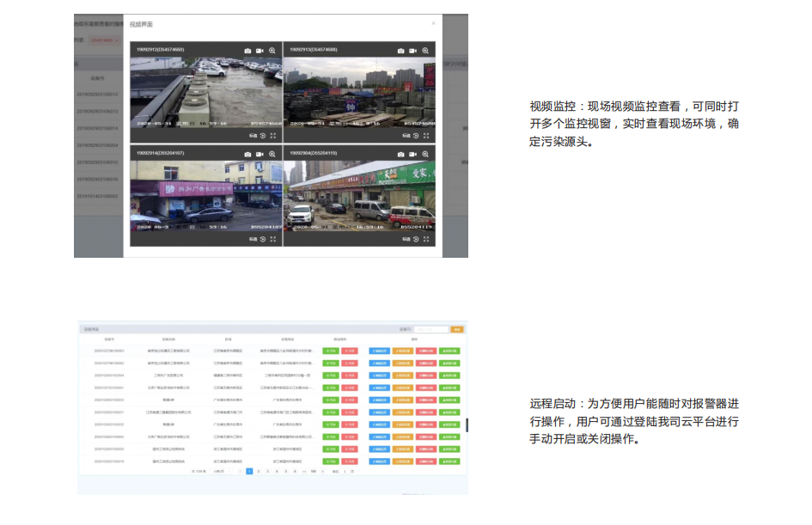Go to page 3 of device list
Screen dimensions: 812x525
pyautogui.click(x=267, y=471)
